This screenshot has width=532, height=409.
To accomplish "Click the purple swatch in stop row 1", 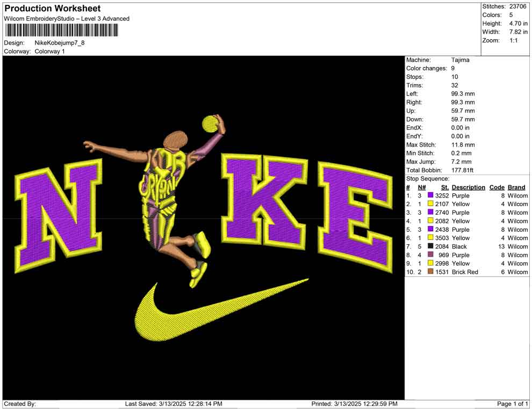I will coord(430,195).
